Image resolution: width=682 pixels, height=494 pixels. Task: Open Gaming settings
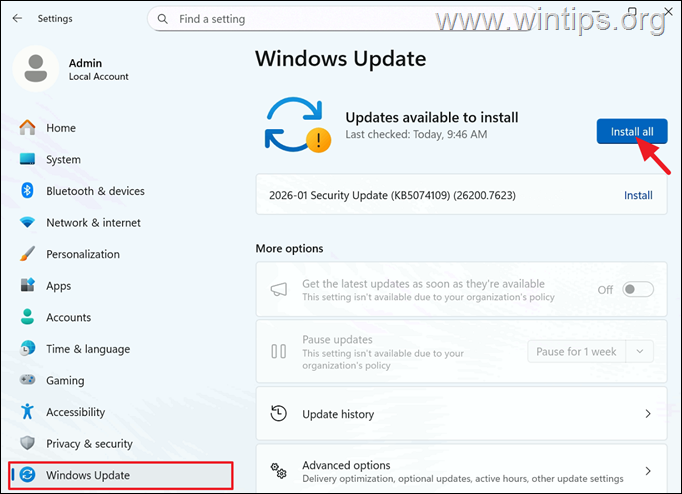pyautogui.click(x=120, y=381)
